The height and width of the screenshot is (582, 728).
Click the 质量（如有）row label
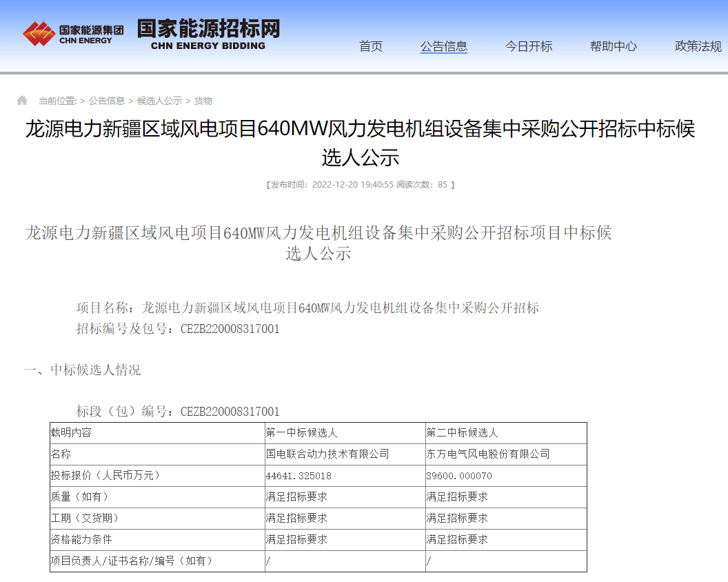pos(157,497)
